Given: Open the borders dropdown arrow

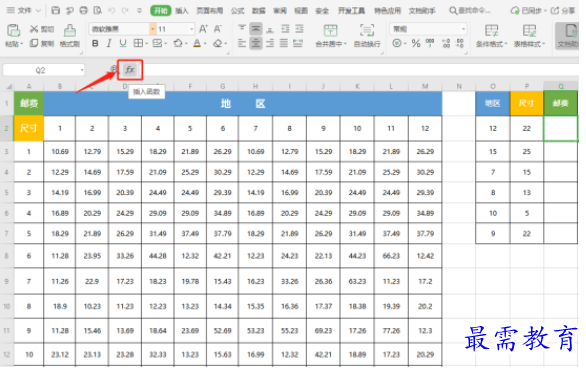Looking at the screenshot, I should click(x=146, y=44).
